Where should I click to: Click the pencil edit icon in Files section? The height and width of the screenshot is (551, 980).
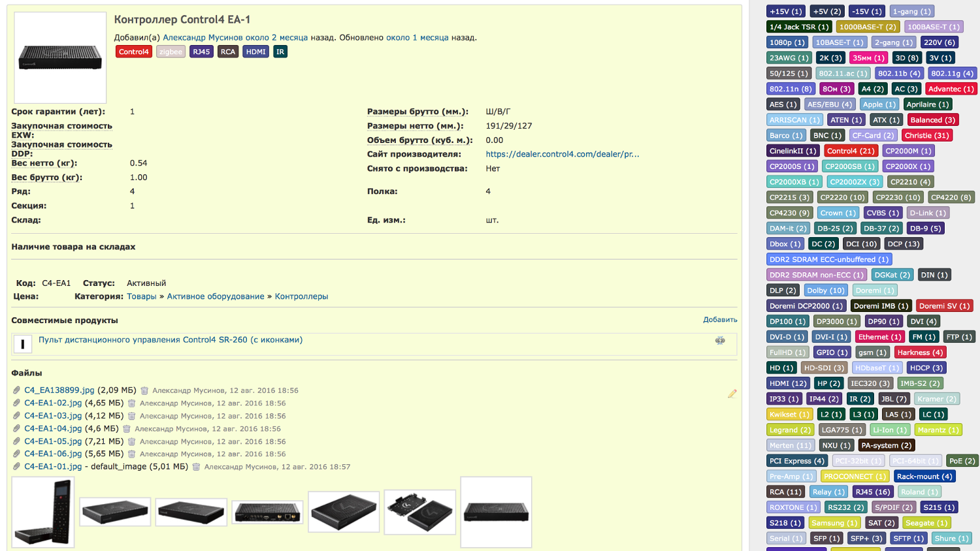tap(732, 394)
